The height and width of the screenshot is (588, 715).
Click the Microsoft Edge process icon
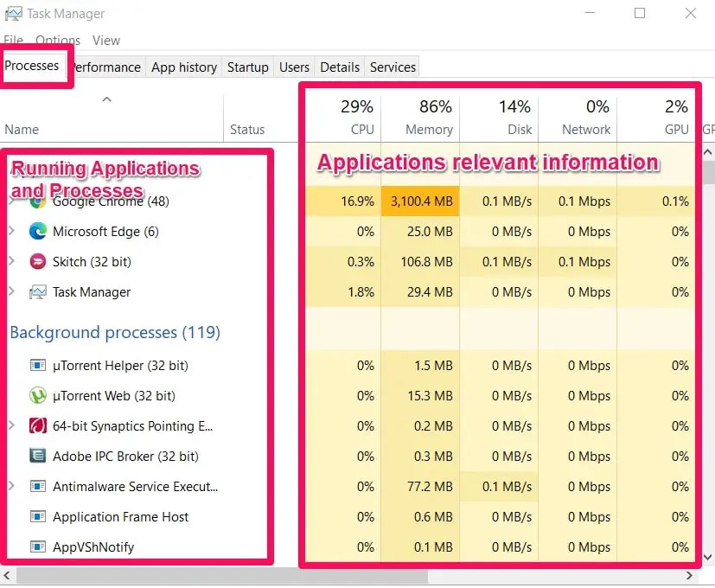click(x=37, y=231)
